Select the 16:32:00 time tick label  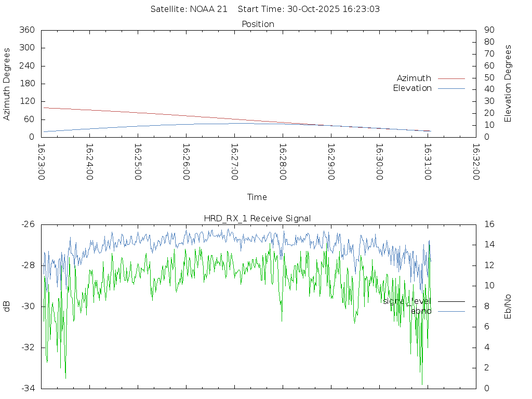click(476, 162)
